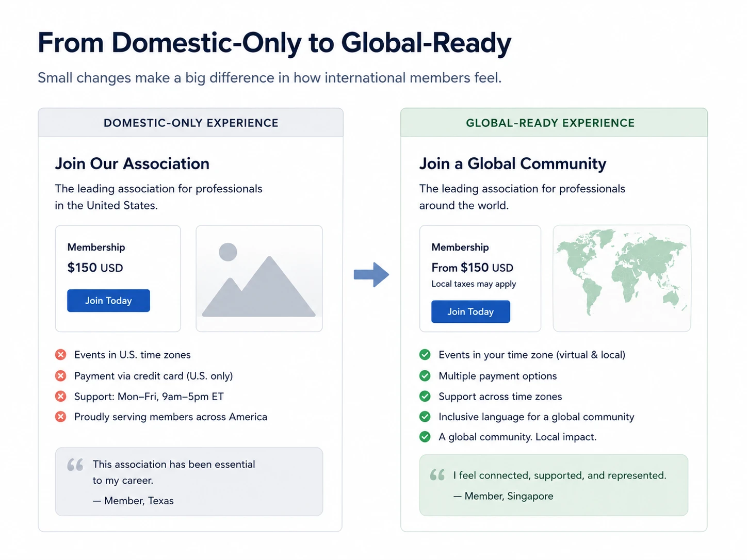Click text Proudly serving members across America

171,417
